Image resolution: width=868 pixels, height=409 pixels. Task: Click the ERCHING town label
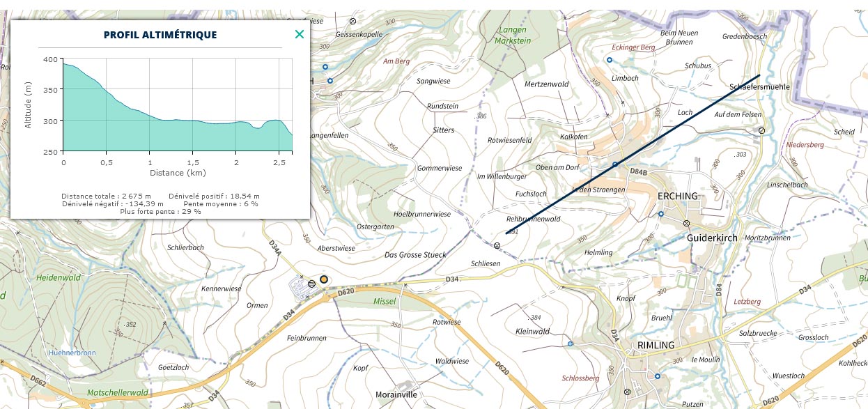click(x=677, y=196)
